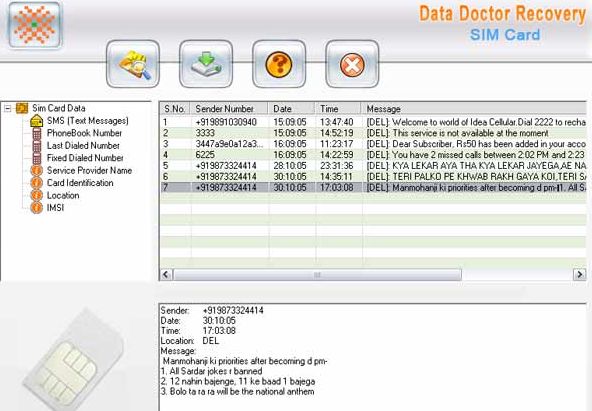
Task: Open the Service Provider Name entry
Action: pyautogui.click(x=89, y=171)
